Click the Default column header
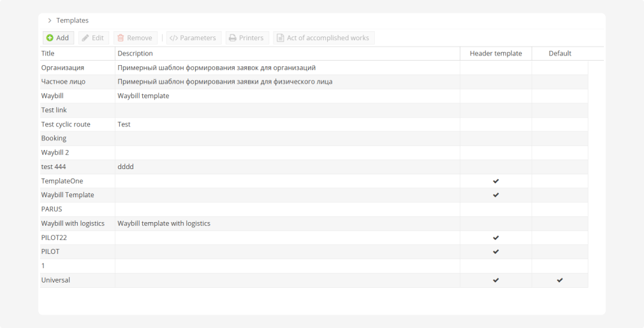 point(560,54)
